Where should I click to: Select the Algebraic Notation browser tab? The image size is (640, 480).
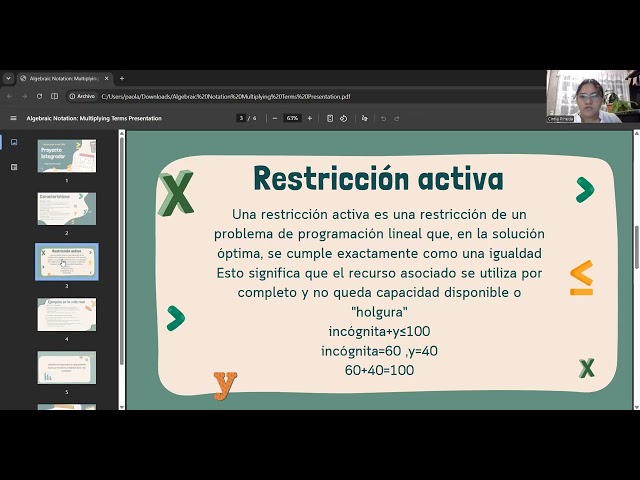click(65, 78)
